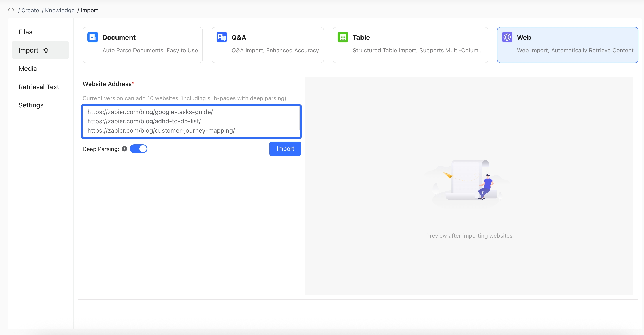Open the Create breadcrumb link
Image resolution: width=644 pixels, height=335 pixels.
point(30,11)
